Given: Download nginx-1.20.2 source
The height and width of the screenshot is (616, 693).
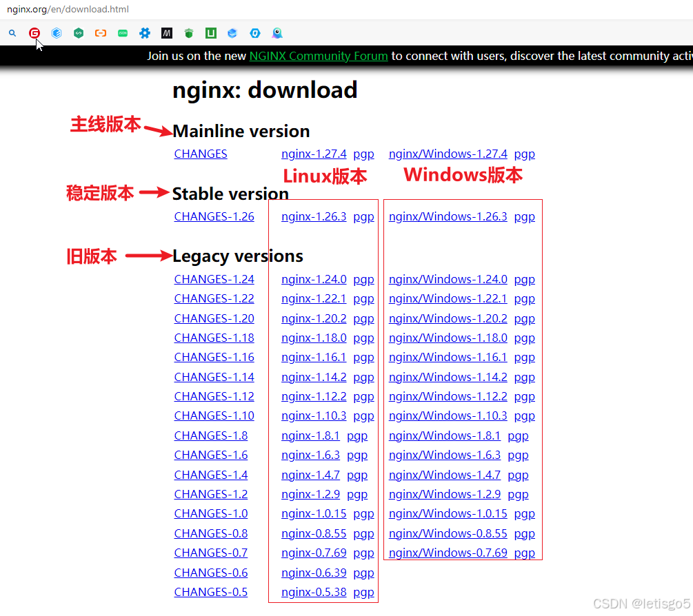Looking at the screenshot, I should (x=314, y=319).
